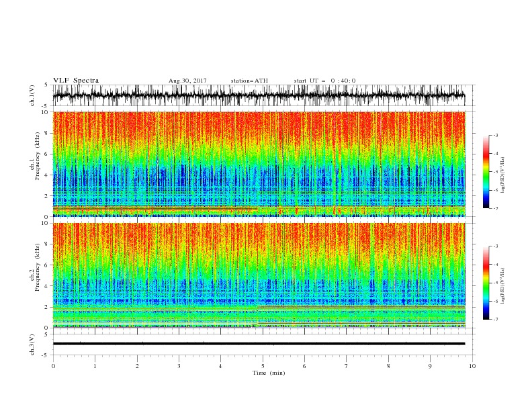Click the 'ch.1(V)' waveform axis label
The width and height of the screenshot is (532, 411).
click(32, 95)
